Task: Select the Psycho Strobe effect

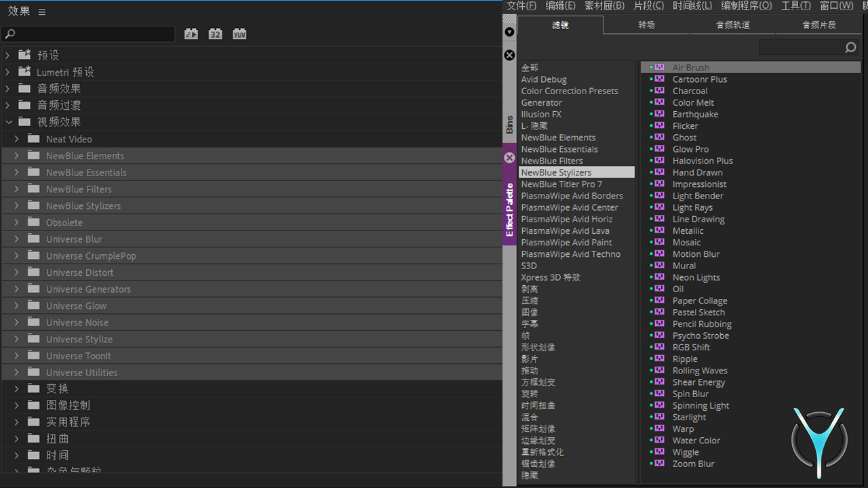Action: click(701, 335)
